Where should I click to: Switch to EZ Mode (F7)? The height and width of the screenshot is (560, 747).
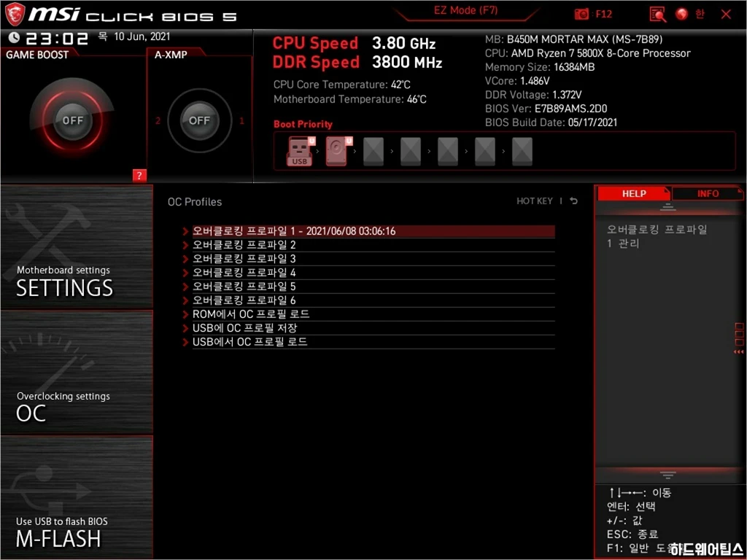(x=465, y=10)
